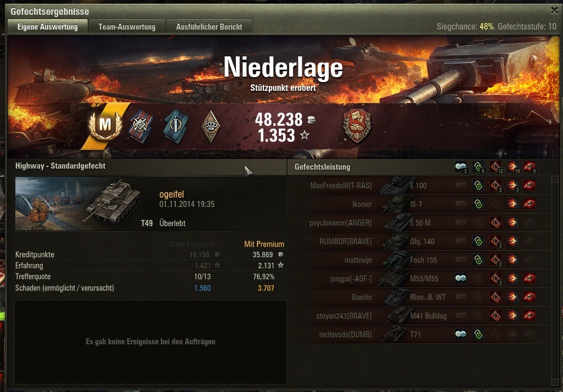The height and width of the screenshot is (392, 563).
Task: Click the spotted-enemies column header icon
Action: pos(461,166)
